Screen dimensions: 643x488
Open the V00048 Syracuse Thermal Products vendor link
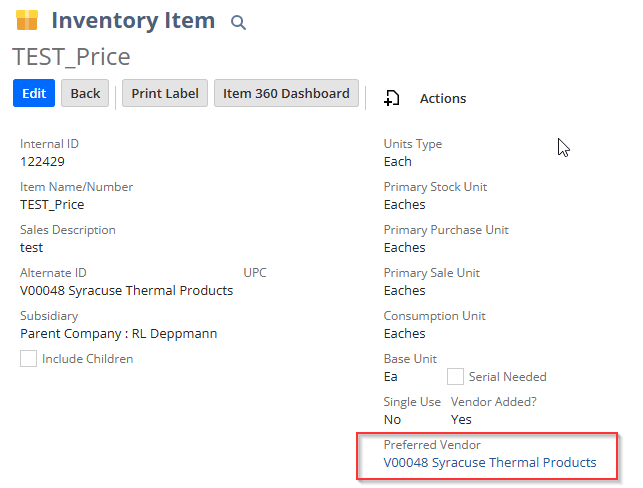490,463
